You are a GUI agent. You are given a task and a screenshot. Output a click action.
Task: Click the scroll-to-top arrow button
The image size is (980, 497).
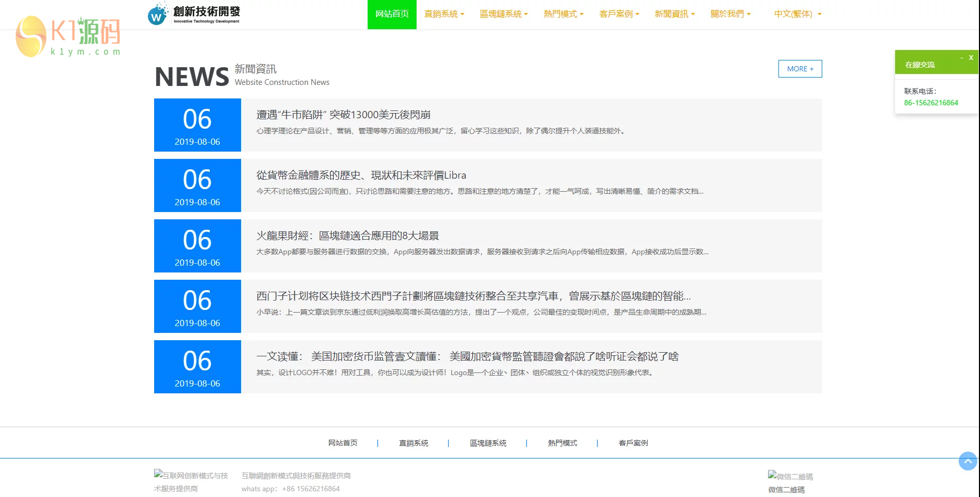pos(968,461)
